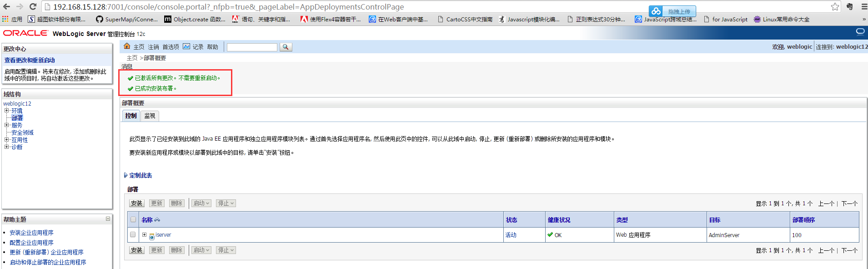Click the record chart icon beside 记录
This screenshot has width=868, height=269.
click(x=186, y=46)
